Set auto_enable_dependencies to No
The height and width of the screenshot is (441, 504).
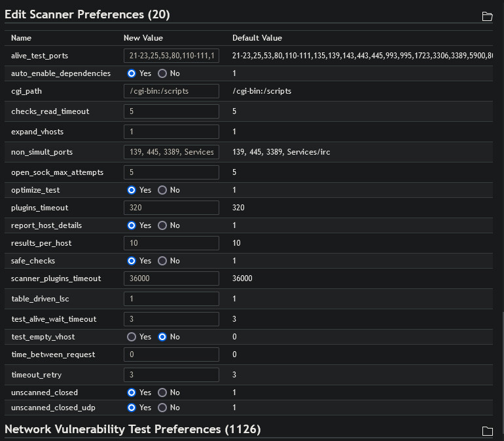coord(162,73)
